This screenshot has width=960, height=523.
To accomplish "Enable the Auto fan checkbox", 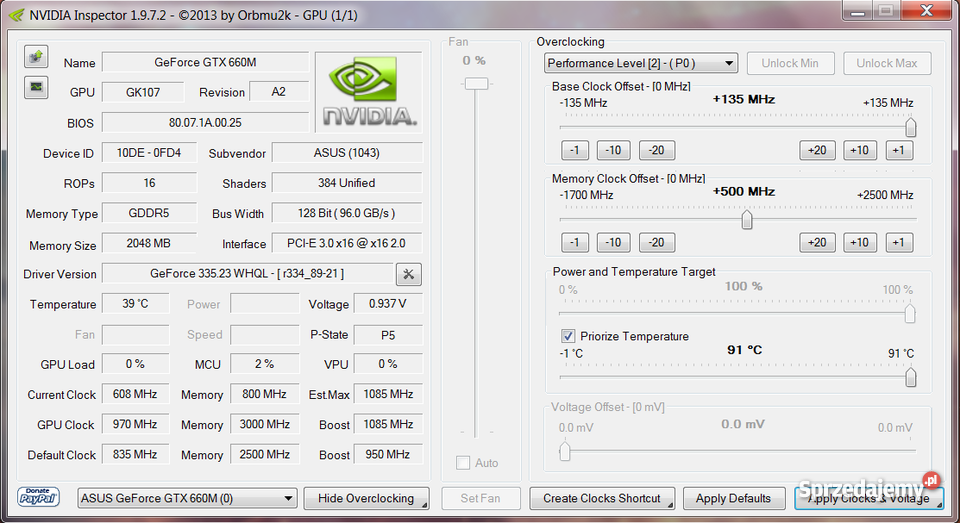I will 463,462.
